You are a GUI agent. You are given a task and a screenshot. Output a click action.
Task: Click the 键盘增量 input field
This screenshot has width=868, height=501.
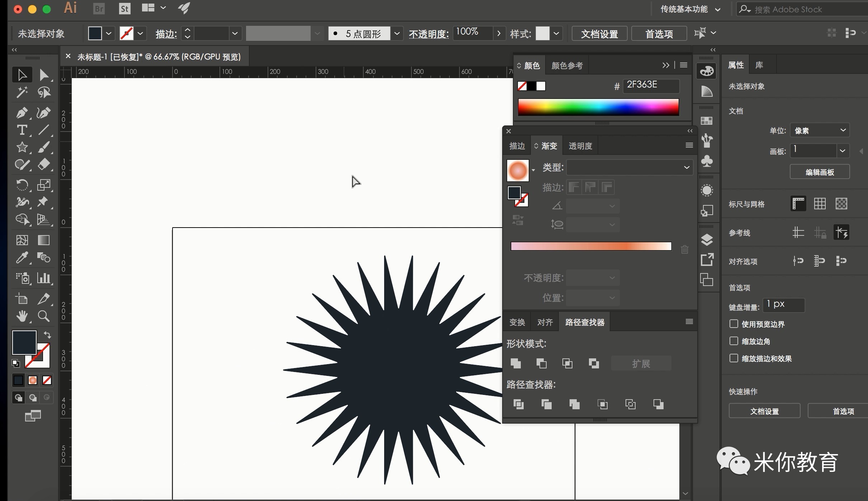(784, 305)
